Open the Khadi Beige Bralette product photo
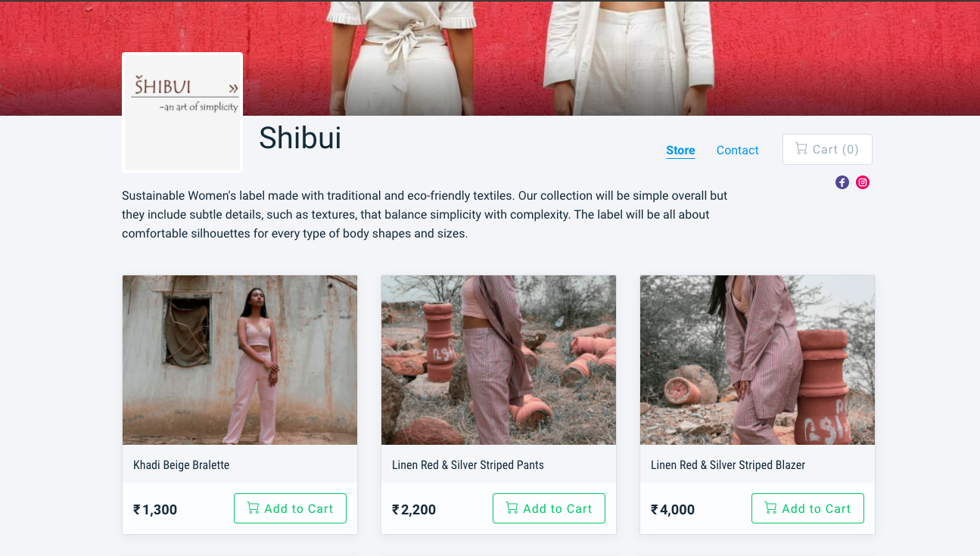 pyautogui.click(x=240, y=360)
